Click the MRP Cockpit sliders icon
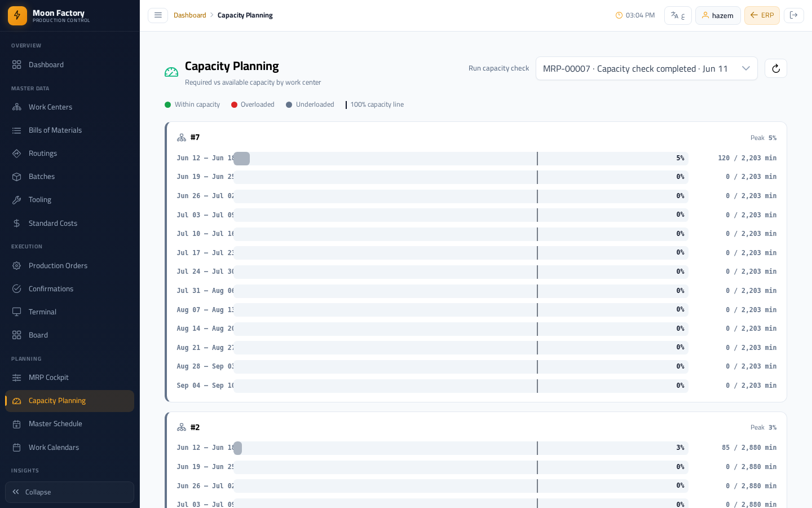Image resolution: width=812 pixels, height=508 pixels. pyautogui.click(x=17, y=378)
